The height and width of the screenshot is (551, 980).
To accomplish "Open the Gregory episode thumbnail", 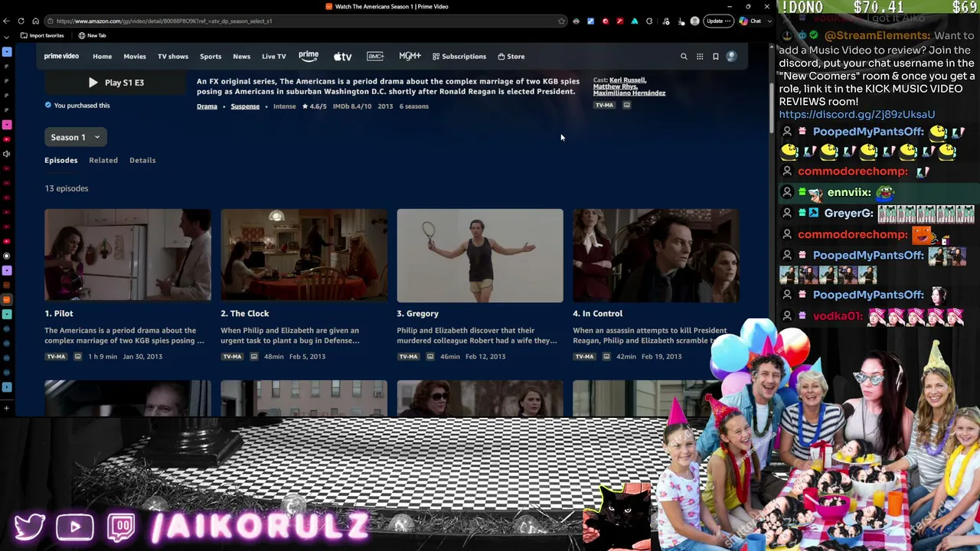I will 480,256.
